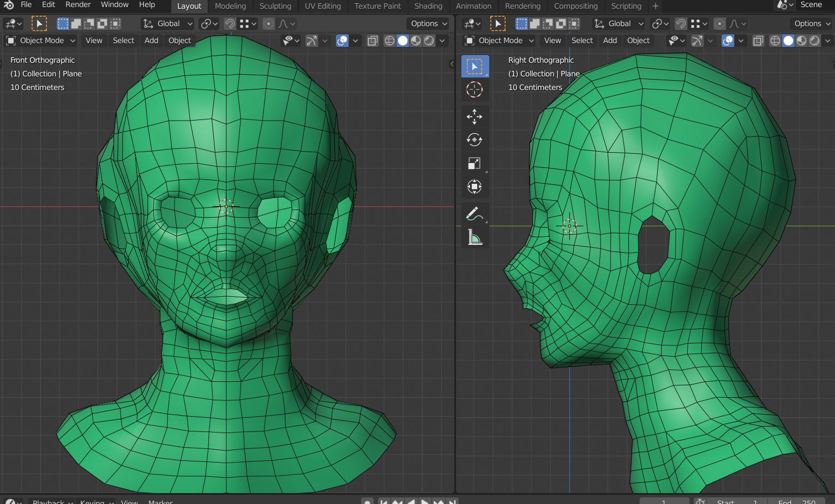Select the Move tool in the right viewport toolbar

pyautogui.click(x=474, y=116)
